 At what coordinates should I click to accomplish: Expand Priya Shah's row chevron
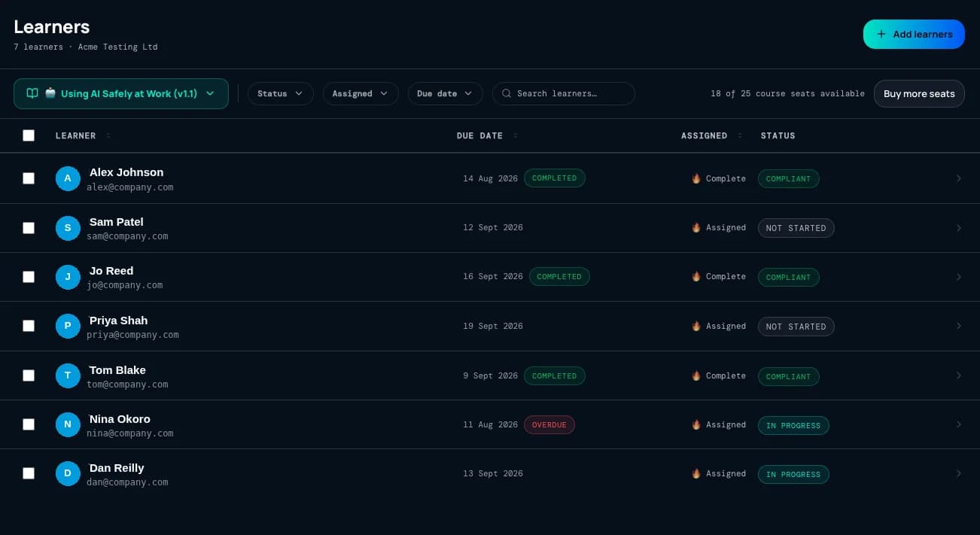coord(958,326)
